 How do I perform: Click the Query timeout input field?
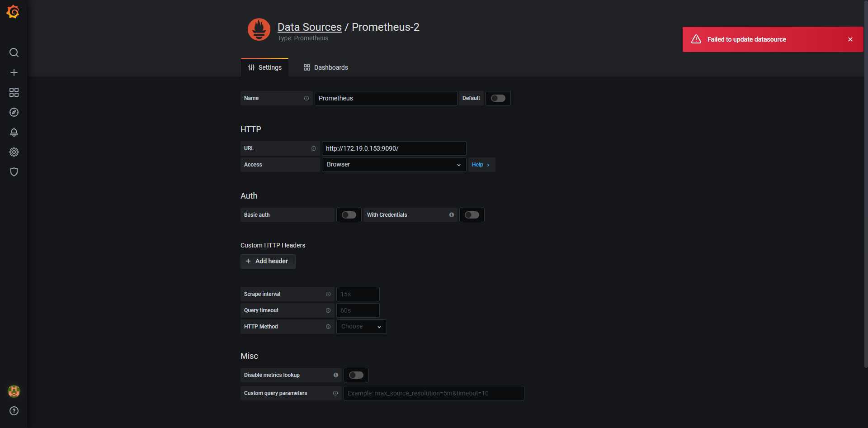pyautogui.click(x=358, y=310)
